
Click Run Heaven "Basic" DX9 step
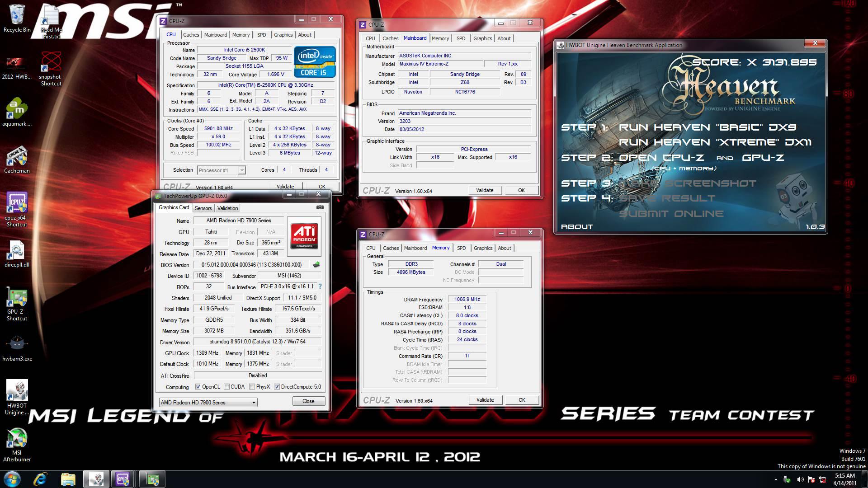pos(708,127)
